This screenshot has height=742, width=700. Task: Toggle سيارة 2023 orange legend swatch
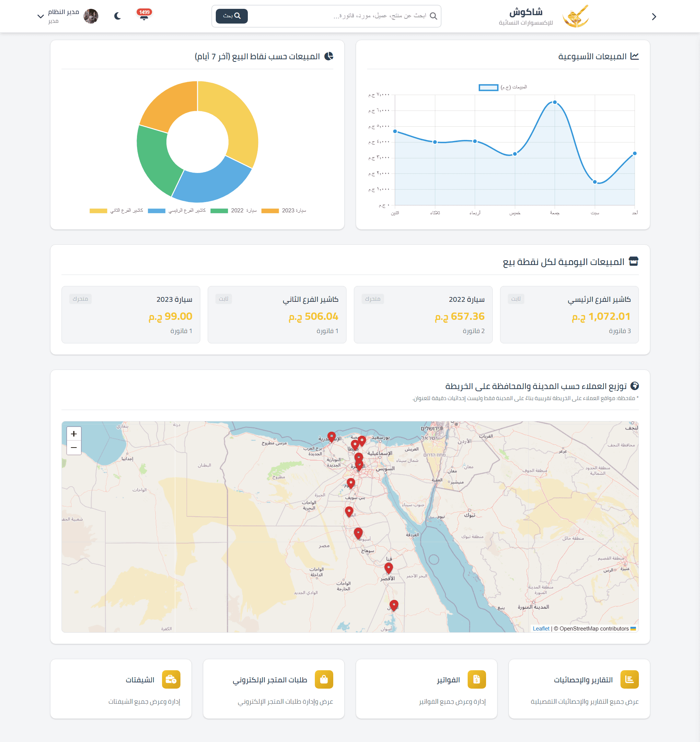pyautogui.click(x=270, y=211)
